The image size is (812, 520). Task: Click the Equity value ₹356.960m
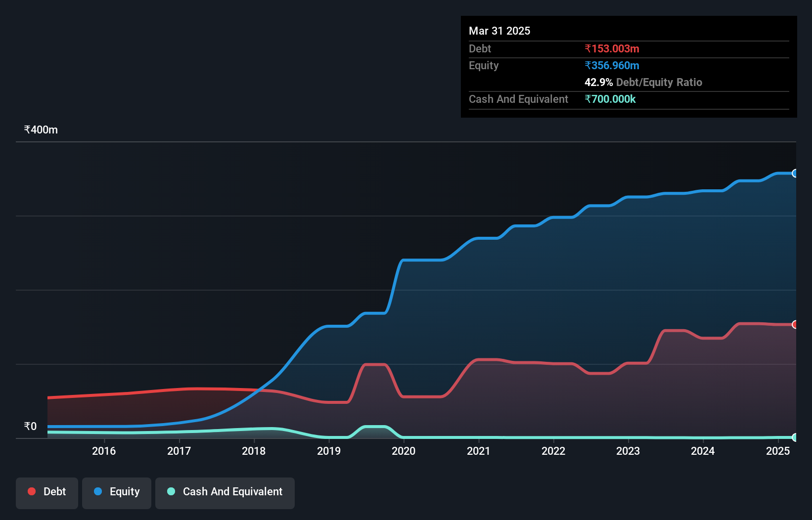point(612,66)
